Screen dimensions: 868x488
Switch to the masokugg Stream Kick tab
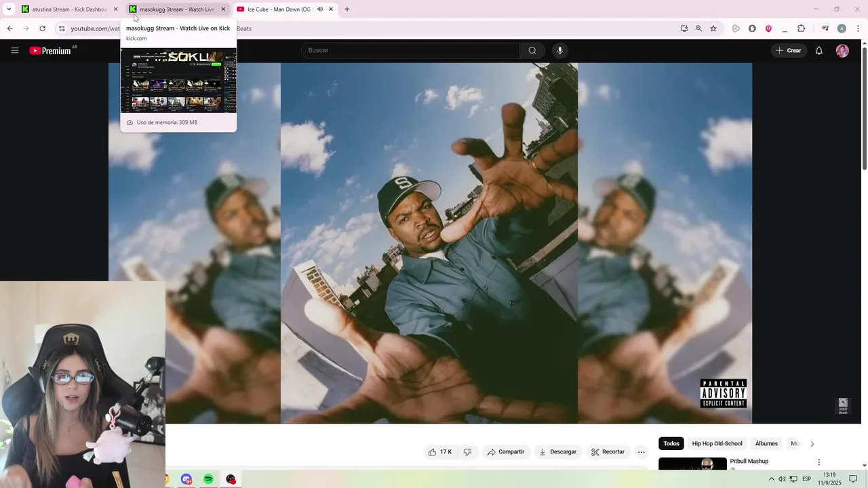click(x=178, y=9)
